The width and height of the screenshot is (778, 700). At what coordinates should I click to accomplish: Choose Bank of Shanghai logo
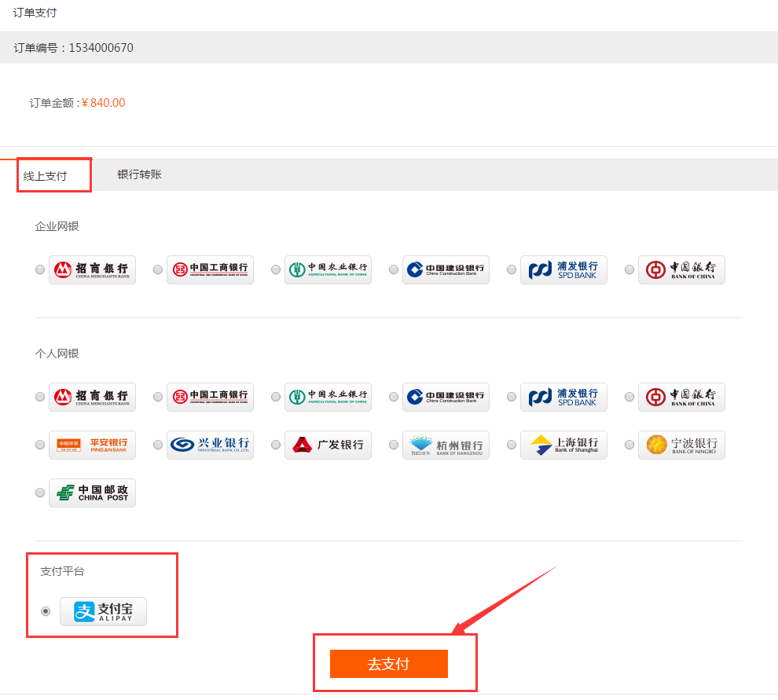click(x=563, y=445)
